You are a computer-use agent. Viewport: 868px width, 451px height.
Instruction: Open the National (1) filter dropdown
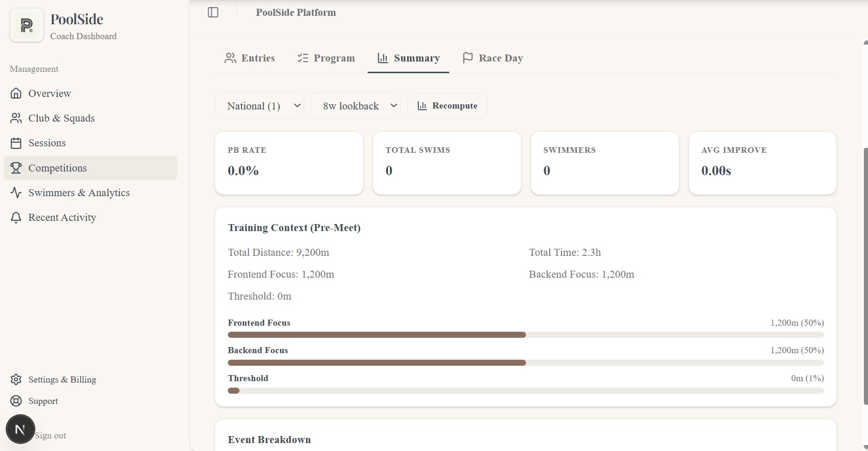[x=259, y=105]
